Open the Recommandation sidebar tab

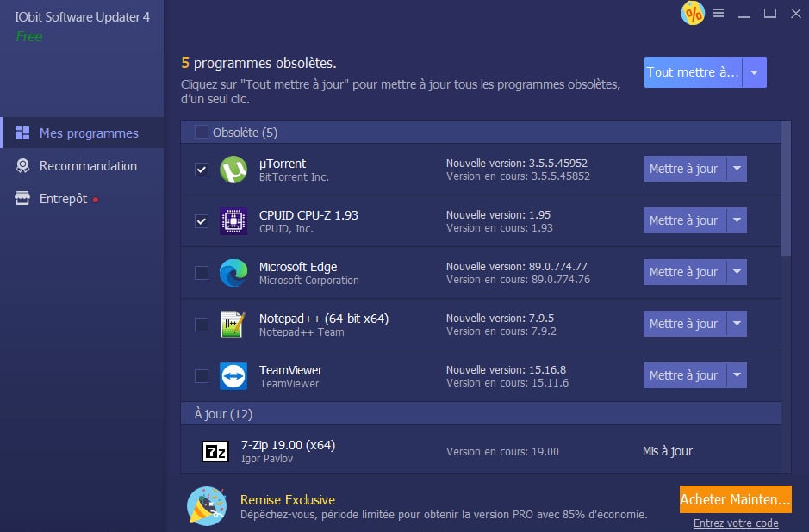coord(82,166)
